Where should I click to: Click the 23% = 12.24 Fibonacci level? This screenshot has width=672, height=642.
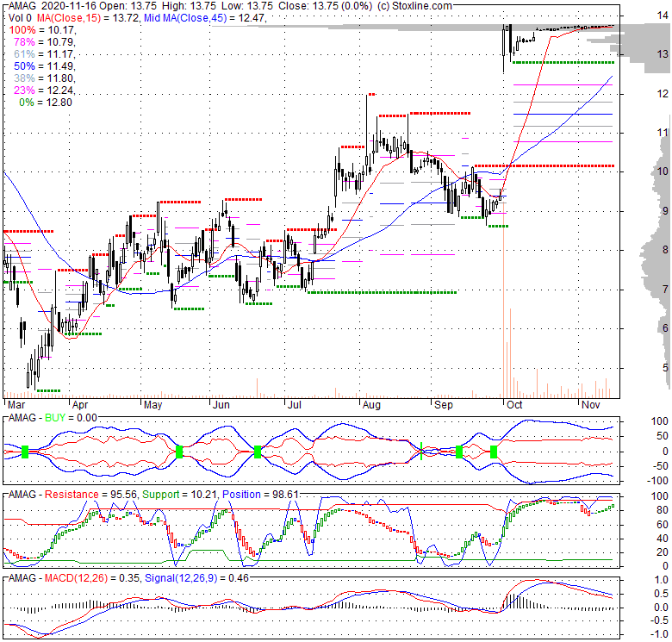[x=45, y=90]
